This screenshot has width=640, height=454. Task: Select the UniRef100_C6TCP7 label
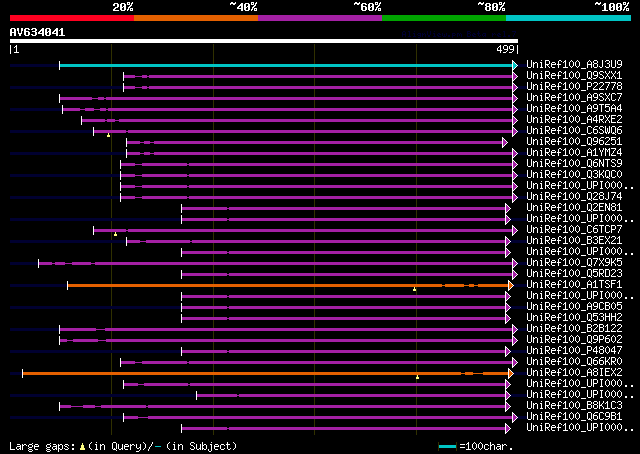[x=574, y=230]
